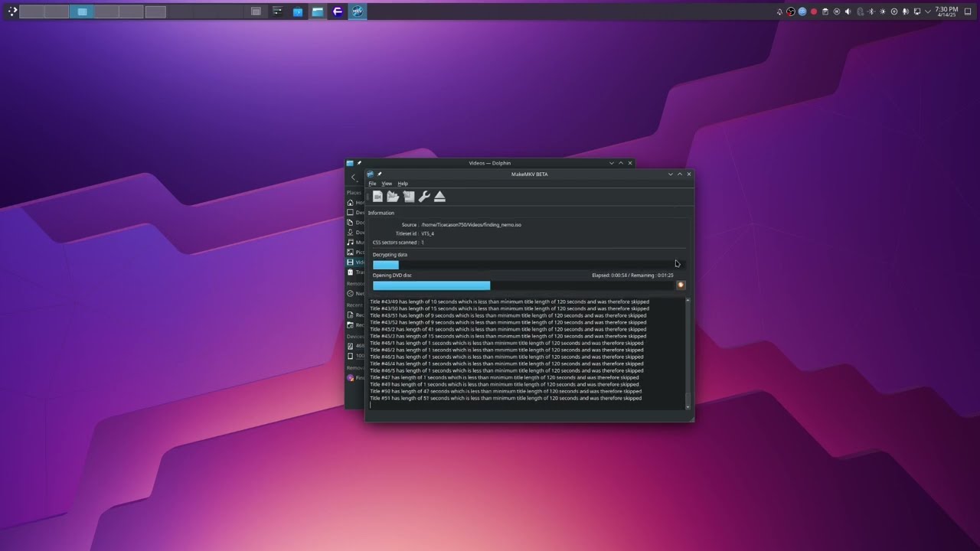The width and height of the screenshot is (980, 551).
Task: Select Trash in the Dolphin Places sidebar
Action: [355, 272]
